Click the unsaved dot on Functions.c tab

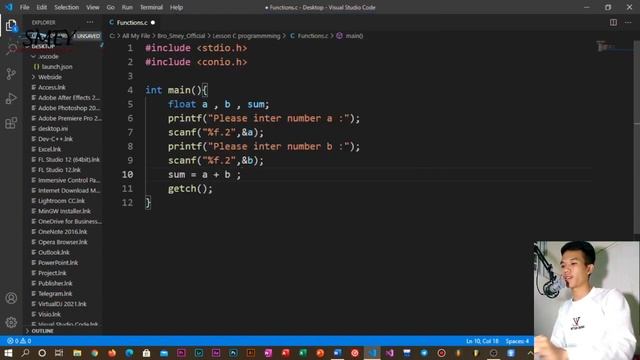tap(153, 22)
